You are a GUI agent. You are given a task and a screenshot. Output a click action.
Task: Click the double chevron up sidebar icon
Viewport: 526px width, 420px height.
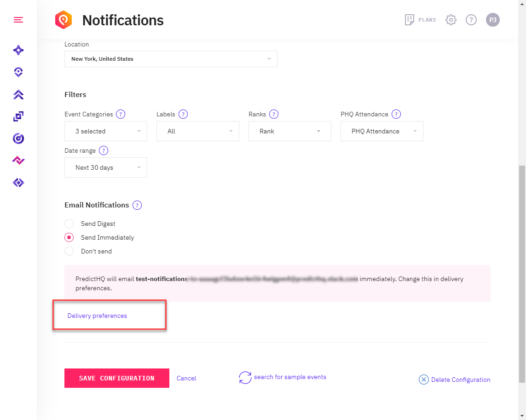click(x=18, y=94)
